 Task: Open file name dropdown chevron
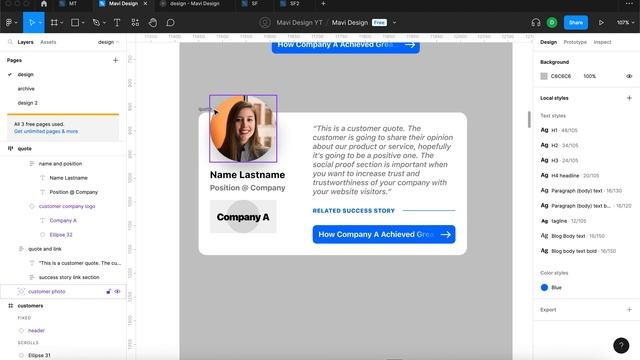[394, 23]
